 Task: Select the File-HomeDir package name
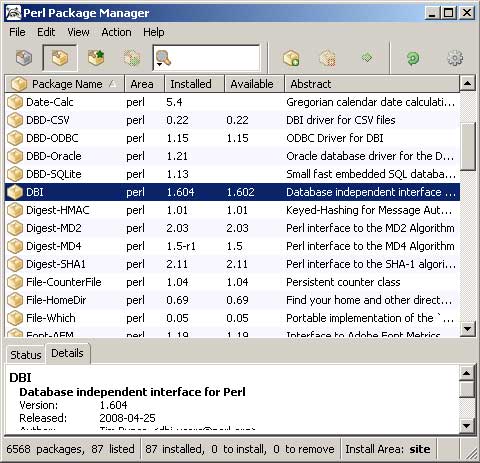tap(56, 300)
